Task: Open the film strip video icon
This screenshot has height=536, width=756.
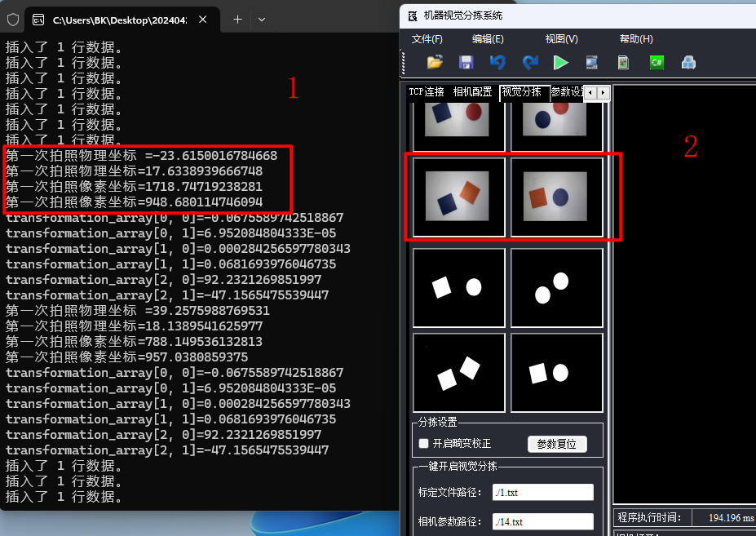Action: pyautogui.click(x=591, y=62)
